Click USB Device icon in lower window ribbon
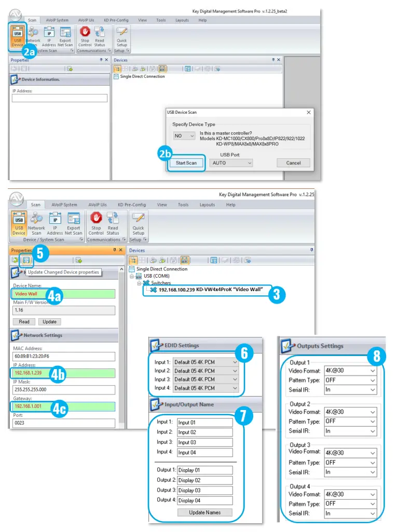 19,223
